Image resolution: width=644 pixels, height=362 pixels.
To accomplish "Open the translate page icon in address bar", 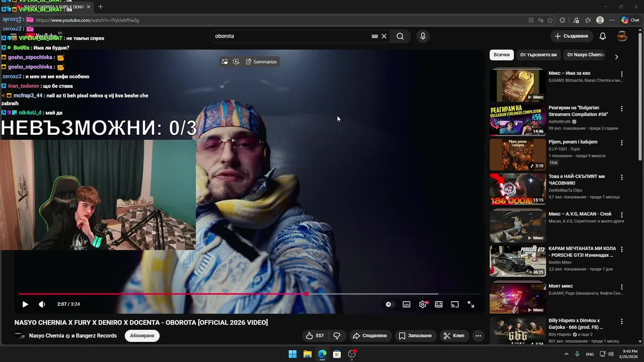I will point(541,20).
